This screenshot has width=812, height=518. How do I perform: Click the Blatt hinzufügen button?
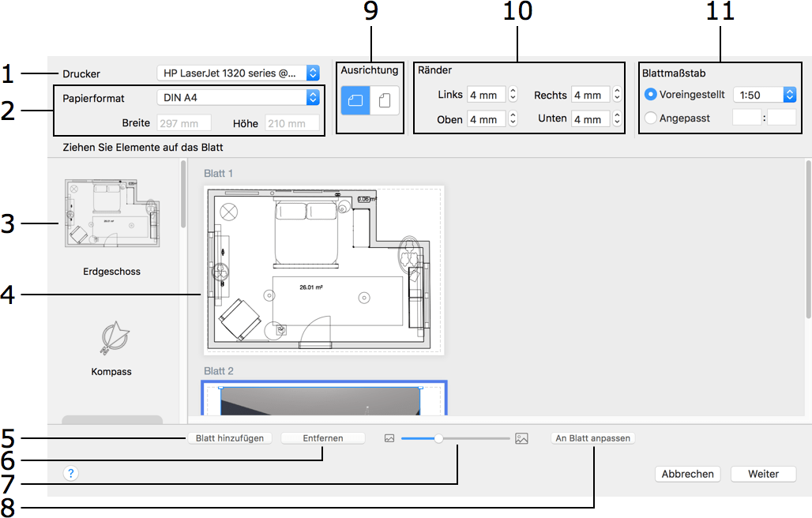tap(229, 437)
